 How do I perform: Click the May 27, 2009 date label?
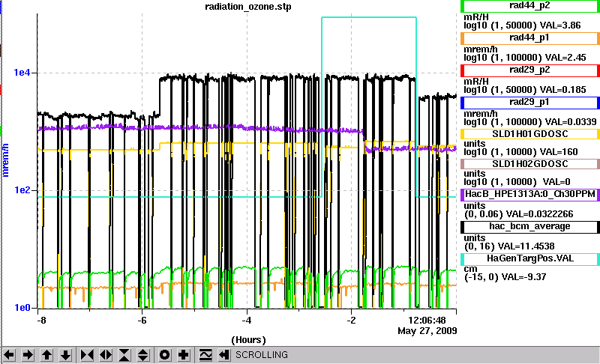click(427, 331)
